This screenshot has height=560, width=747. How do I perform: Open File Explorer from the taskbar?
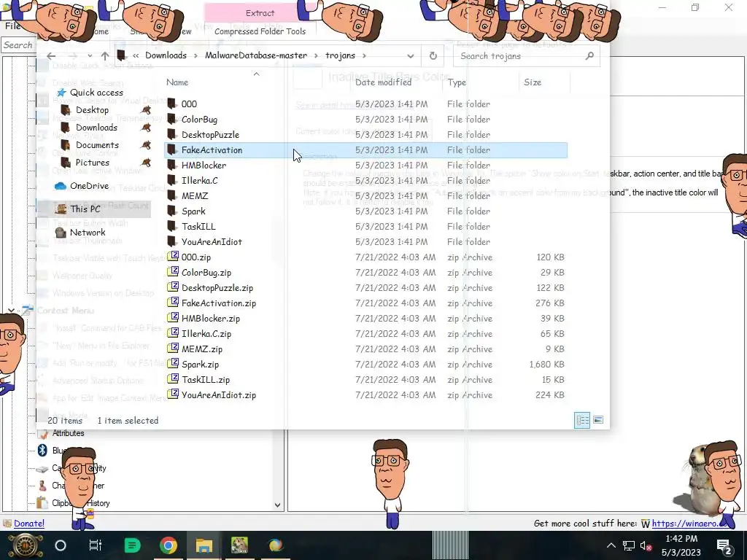pyautogui.click(x=204, y=545)
